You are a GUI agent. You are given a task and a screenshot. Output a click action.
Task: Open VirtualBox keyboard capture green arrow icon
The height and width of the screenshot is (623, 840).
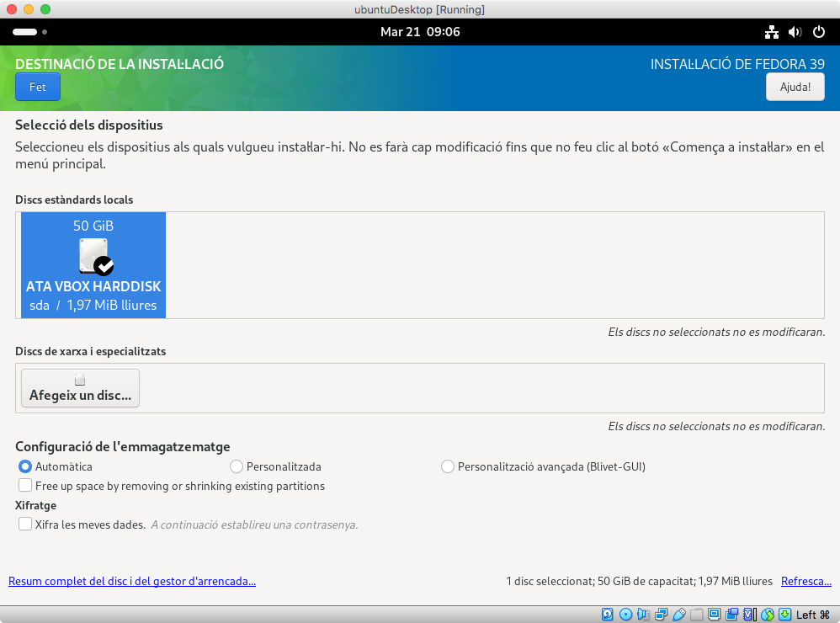(784, 615)
